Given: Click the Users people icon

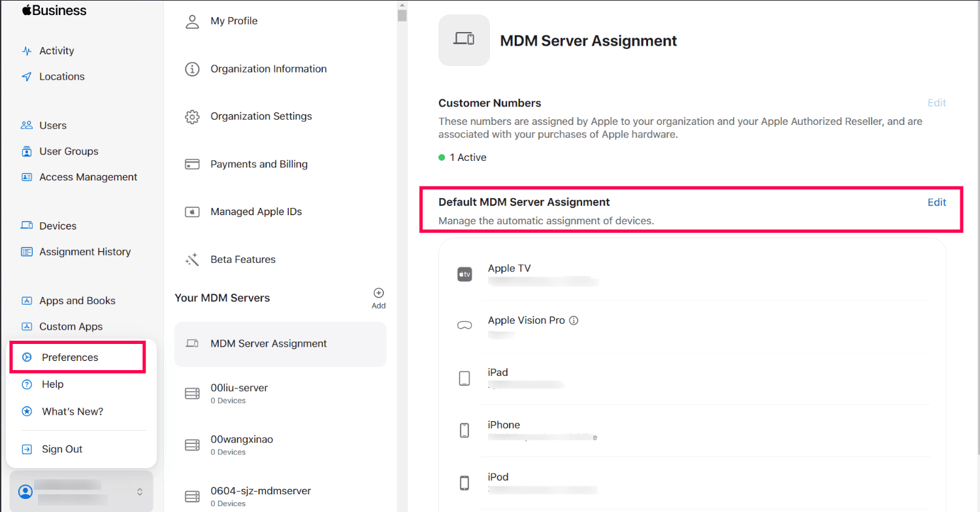Looking at the screenshot, I should coord(27,126).
